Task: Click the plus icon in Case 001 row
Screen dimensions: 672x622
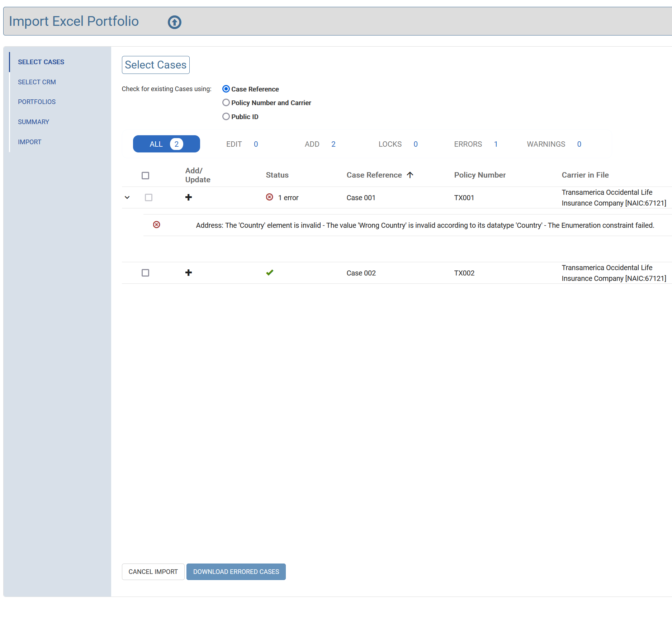Action: pos(189,197)
